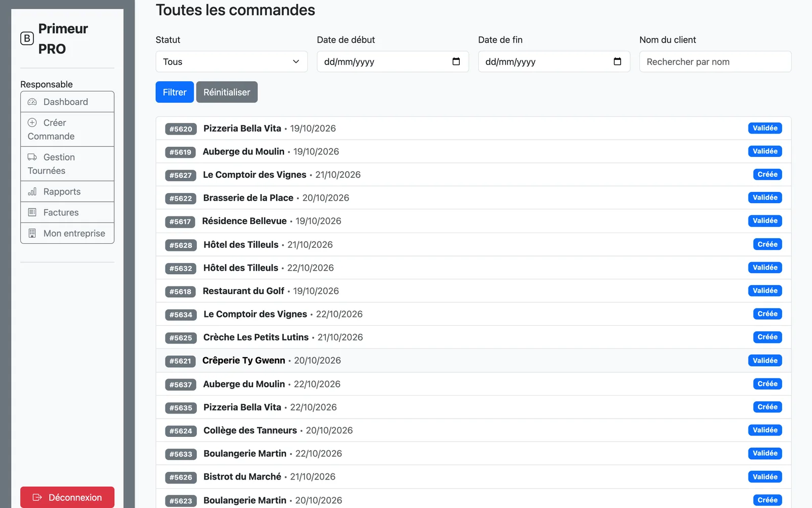Open the Date de fin calendar picker icon
Viewport: 812px width, 508px height.
(x=617, y=61)
